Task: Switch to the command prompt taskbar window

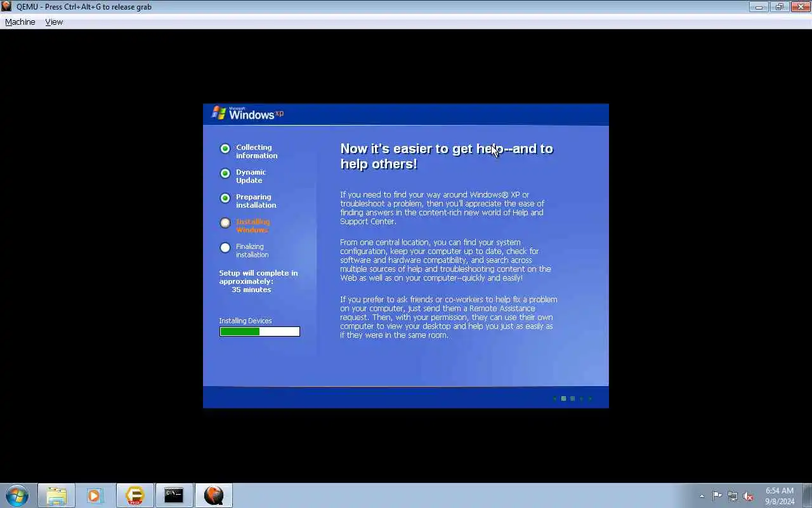Action: coord(174,495)
